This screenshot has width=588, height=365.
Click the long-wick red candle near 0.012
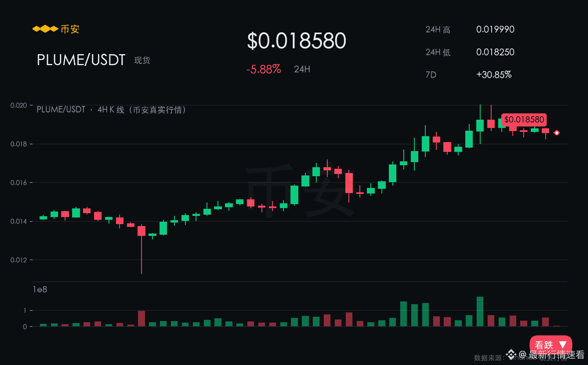click(142, 249)
